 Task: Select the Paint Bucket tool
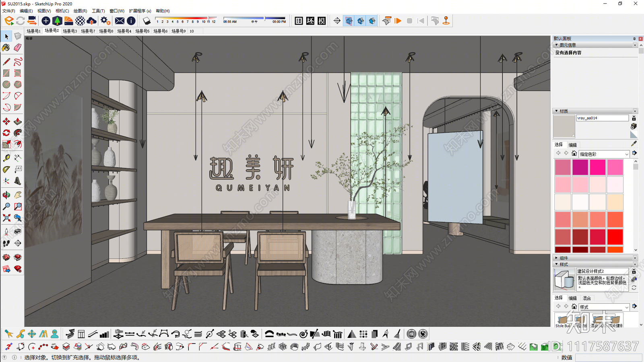[6, 48]
